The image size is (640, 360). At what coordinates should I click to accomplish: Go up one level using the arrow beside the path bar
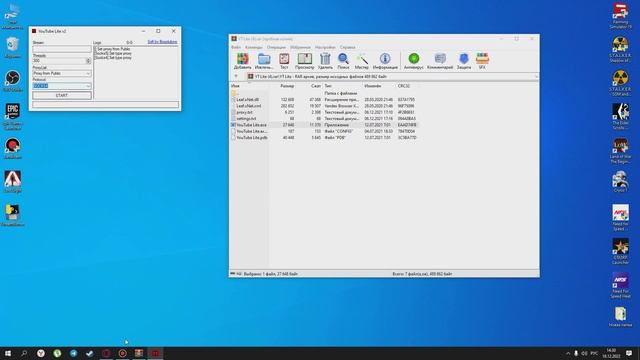[236, 76]
